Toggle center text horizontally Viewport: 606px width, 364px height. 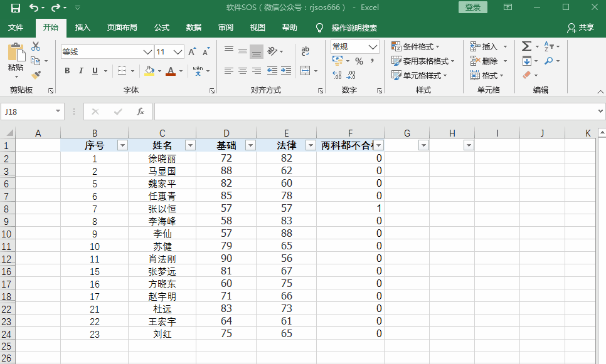[x=243, y=71]
